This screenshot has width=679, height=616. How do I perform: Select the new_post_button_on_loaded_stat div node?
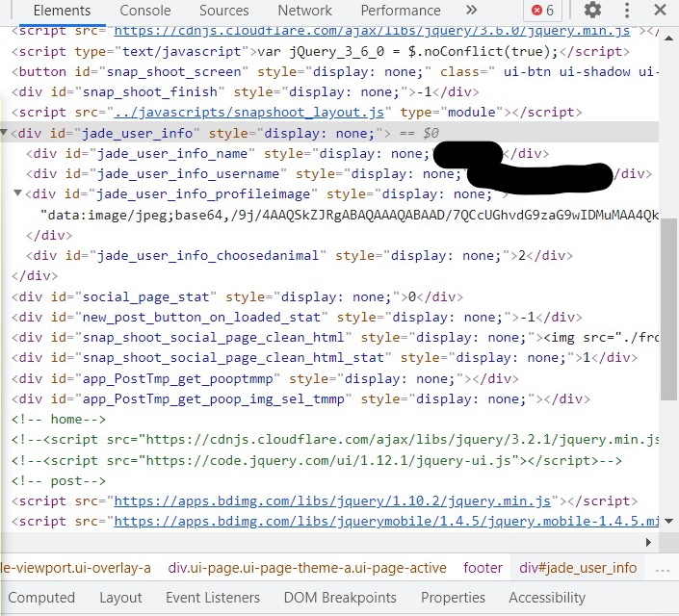[x=297, y=318]
